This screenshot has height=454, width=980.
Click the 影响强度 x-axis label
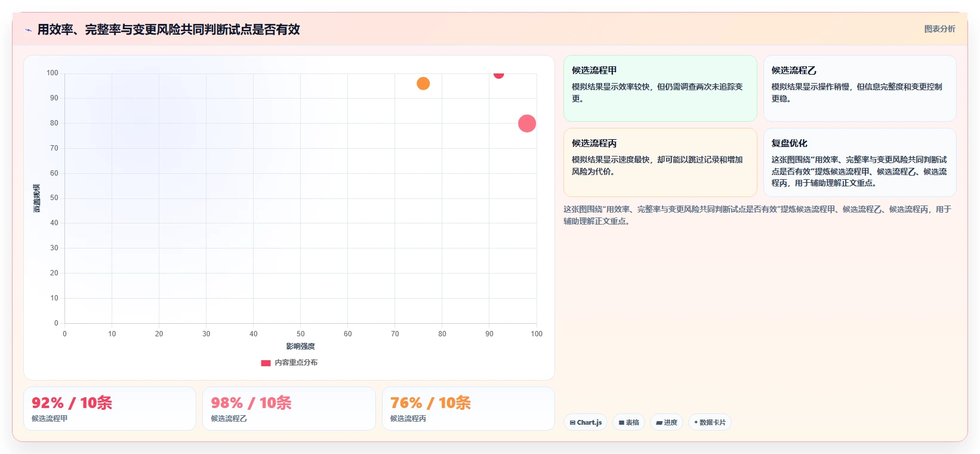[300, 346]
